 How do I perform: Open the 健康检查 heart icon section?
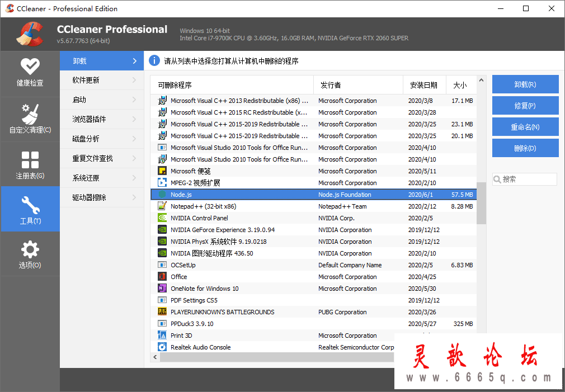(30, 73)
